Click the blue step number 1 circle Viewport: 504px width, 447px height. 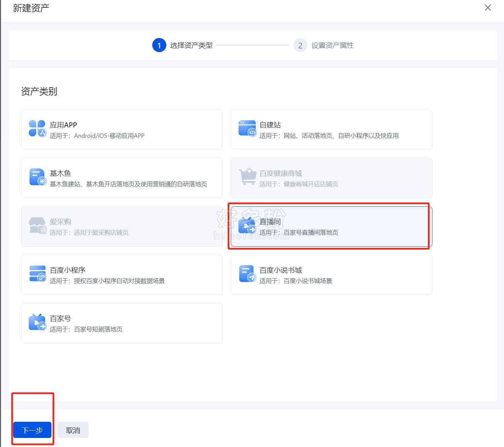tap(159, 45)
